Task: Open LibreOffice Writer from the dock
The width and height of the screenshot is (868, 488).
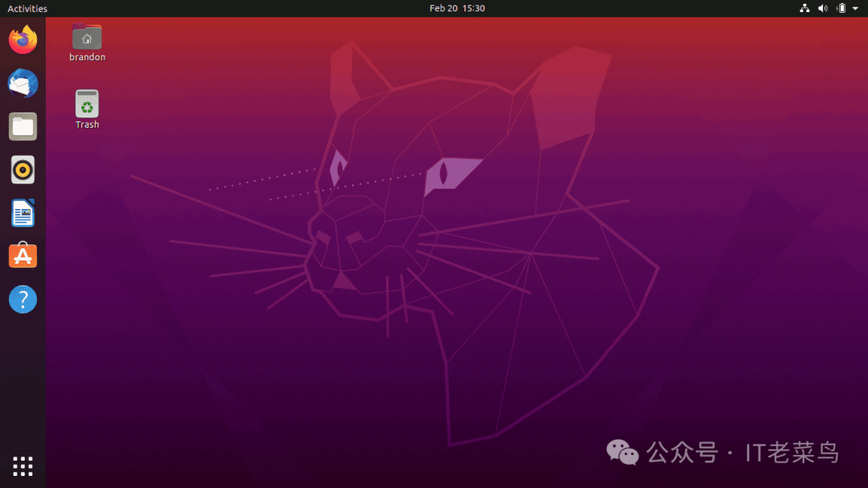Action: pyautogui.click(x=22, y=212)
